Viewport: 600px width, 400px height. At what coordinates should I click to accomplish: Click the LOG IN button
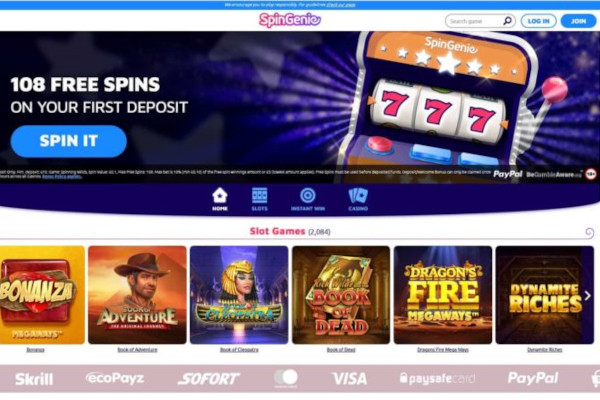tap(538, 21)
